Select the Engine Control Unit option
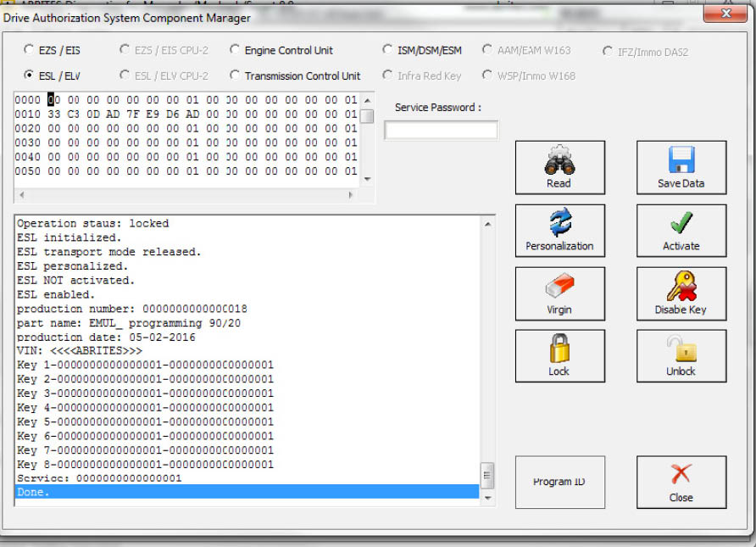This screenshot has width=756, height=547. tap(236, 51)
